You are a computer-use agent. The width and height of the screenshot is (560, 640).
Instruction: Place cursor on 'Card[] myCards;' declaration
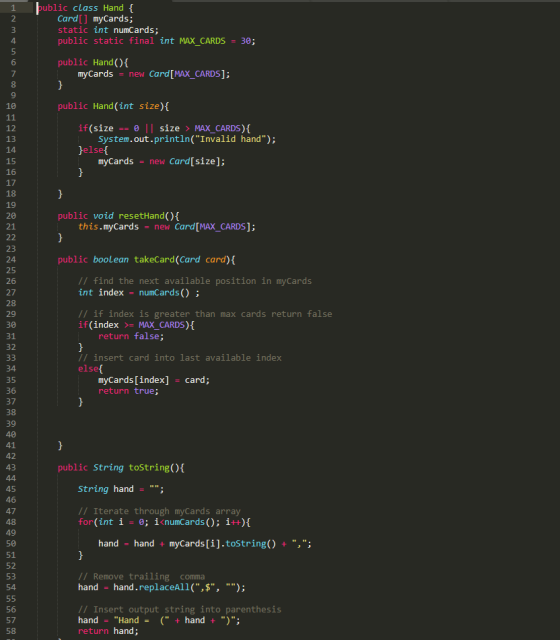coord(95,19)
